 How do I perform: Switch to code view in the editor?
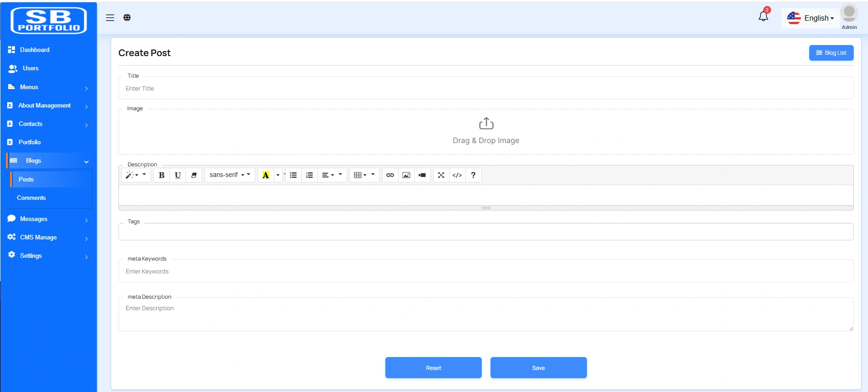tap(457, 175)
